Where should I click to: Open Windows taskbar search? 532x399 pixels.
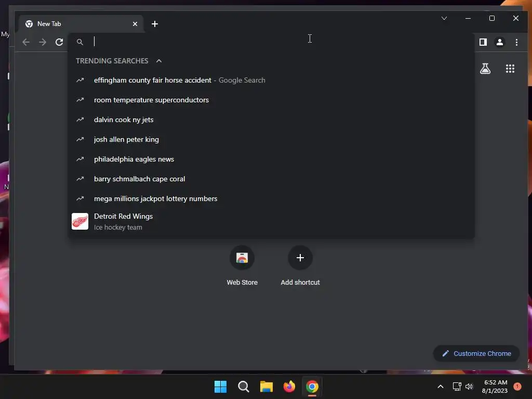[243, 387]
